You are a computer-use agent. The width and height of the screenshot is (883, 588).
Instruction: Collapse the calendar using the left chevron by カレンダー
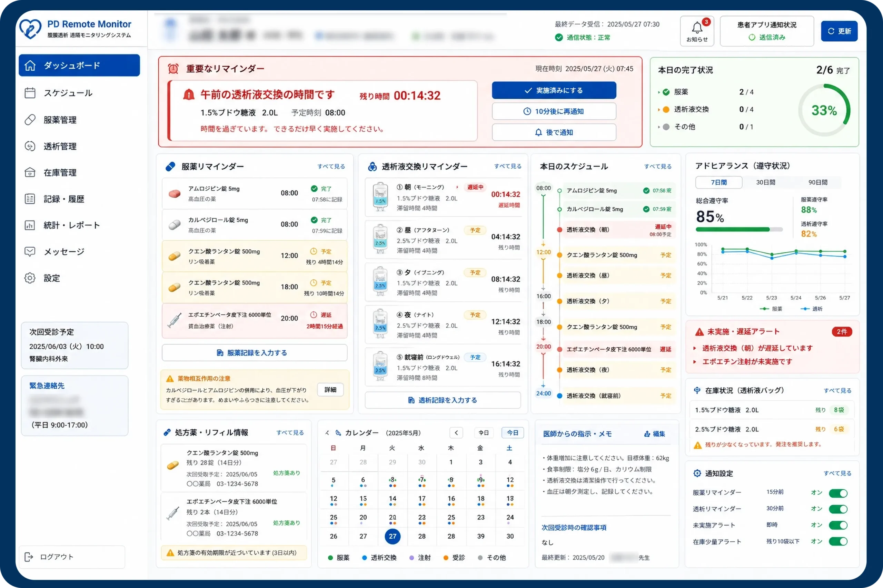coord(327,433)
